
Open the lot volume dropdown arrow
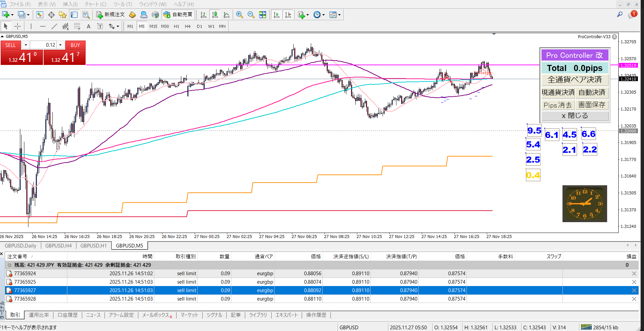pyautogui.click(x=26, y=45)
